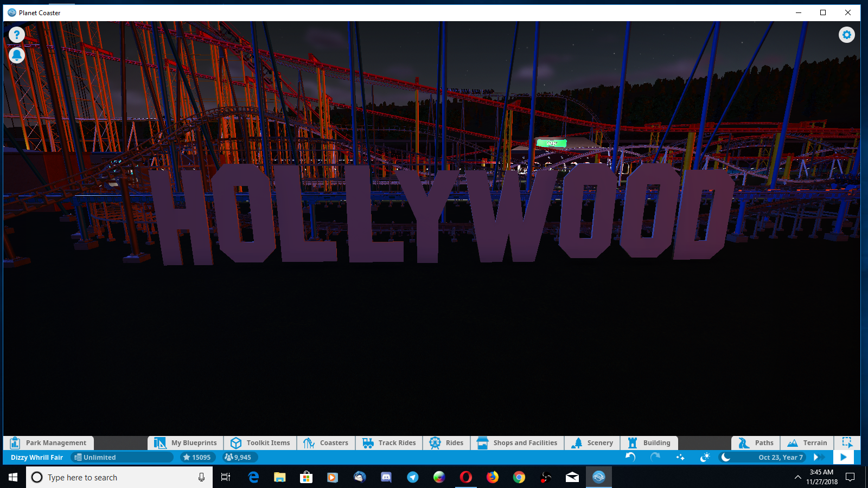Click the Coasters track icon

click(309, 442)
